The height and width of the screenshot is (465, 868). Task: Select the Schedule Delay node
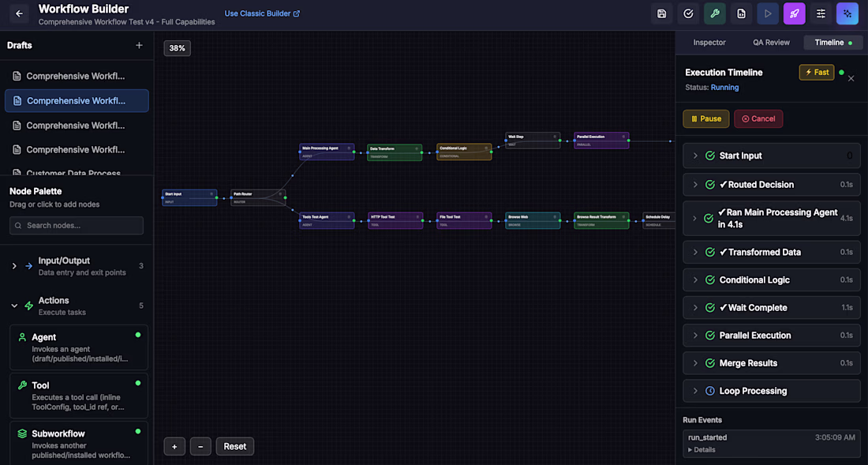[659, 220]
